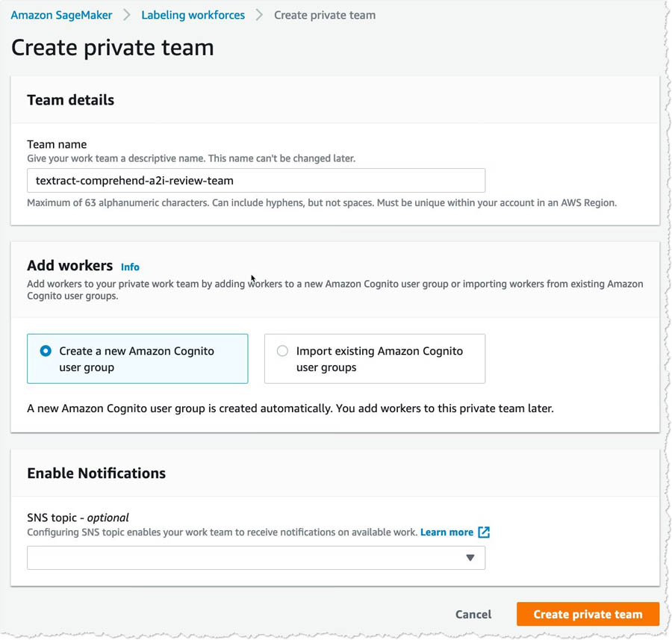
Task: Select Create a new Amazon Cognito radio circle
Action: pyautogui.click(x=46, y=351)
